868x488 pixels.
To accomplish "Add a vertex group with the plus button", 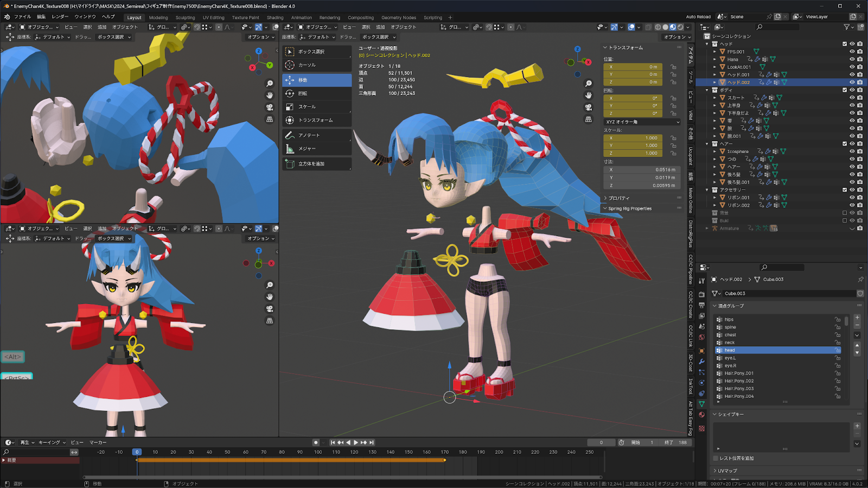I will pyautogui.click(x=857, y=318).
